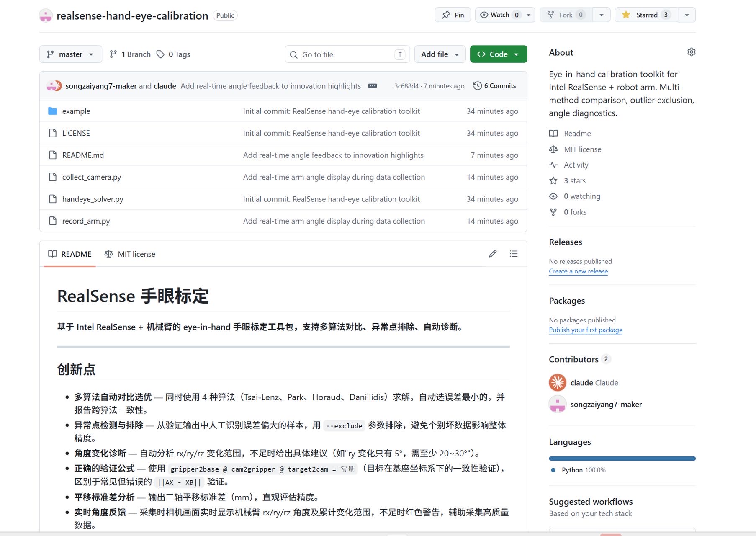
Task: Click the repository owner avatar icon
Action: 46,15
